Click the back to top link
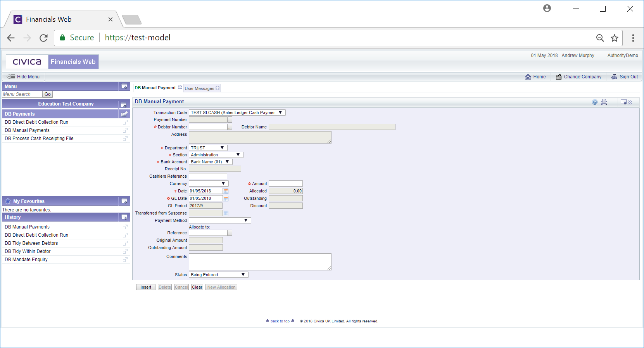Screen dimensions: 644x348 (280, 321)
